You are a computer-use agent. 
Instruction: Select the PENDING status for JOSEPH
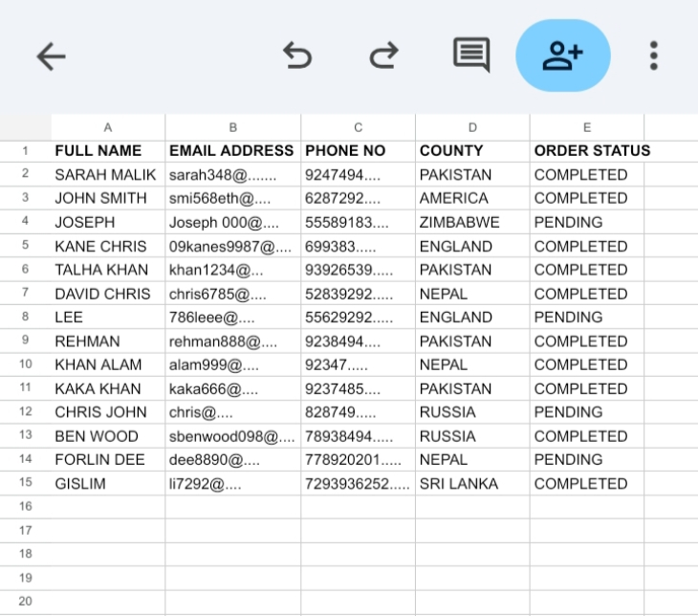point(568,222)
